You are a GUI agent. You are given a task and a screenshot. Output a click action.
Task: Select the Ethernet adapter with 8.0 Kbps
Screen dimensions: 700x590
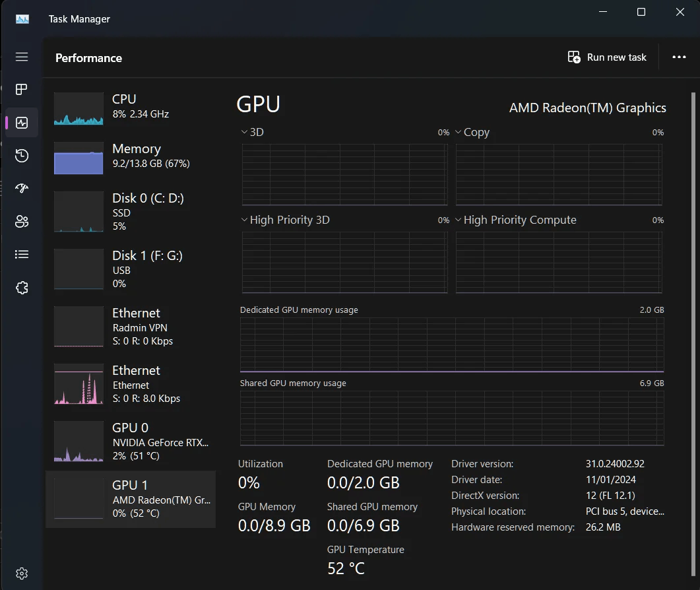pos(131,383)
